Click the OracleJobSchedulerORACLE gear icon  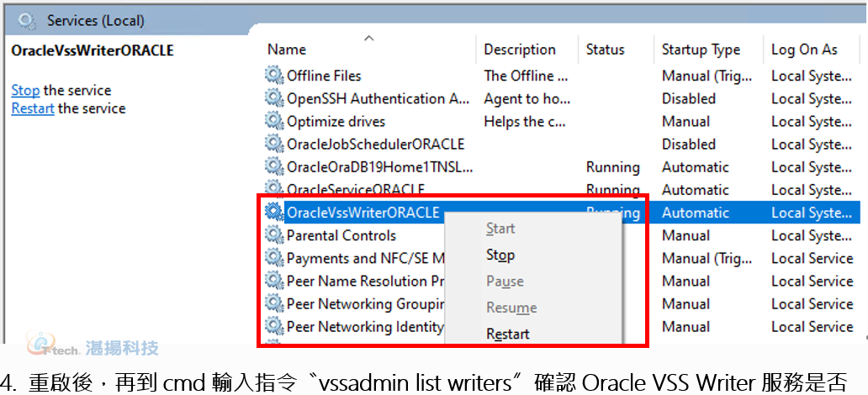(273, 144)
